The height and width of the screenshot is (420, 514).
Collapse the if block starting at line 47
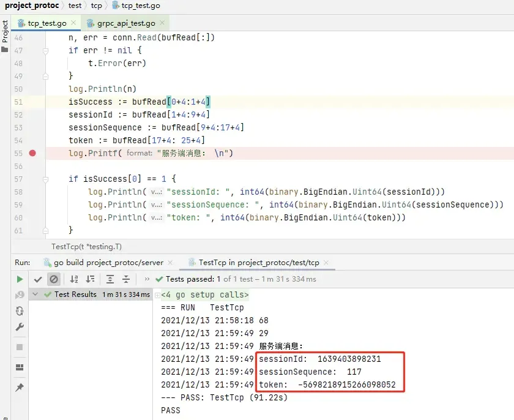click(x=45, y=51)
